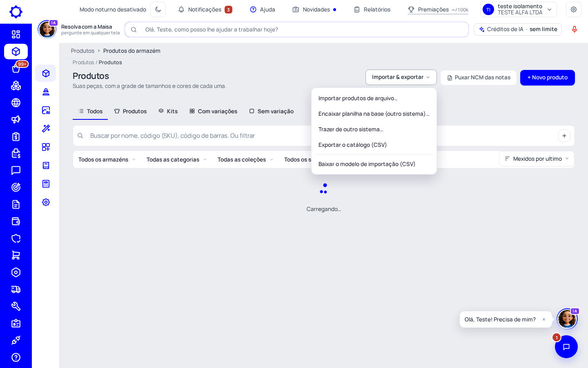Open Notificações in the top bar
This screenshot has height=368, width=588.
[205, 9]
